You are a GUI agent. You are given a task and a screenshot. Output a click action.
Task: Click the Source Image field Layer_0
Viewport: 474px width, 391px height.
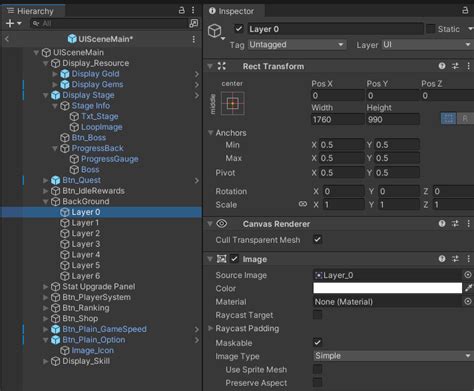[388, 275]
